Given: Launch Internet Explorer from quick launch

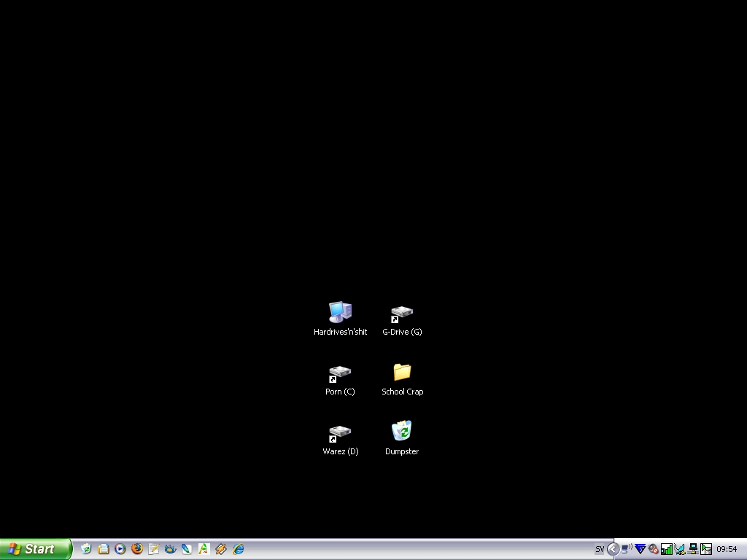Looking at the screenshot, I should coord(239,549).
